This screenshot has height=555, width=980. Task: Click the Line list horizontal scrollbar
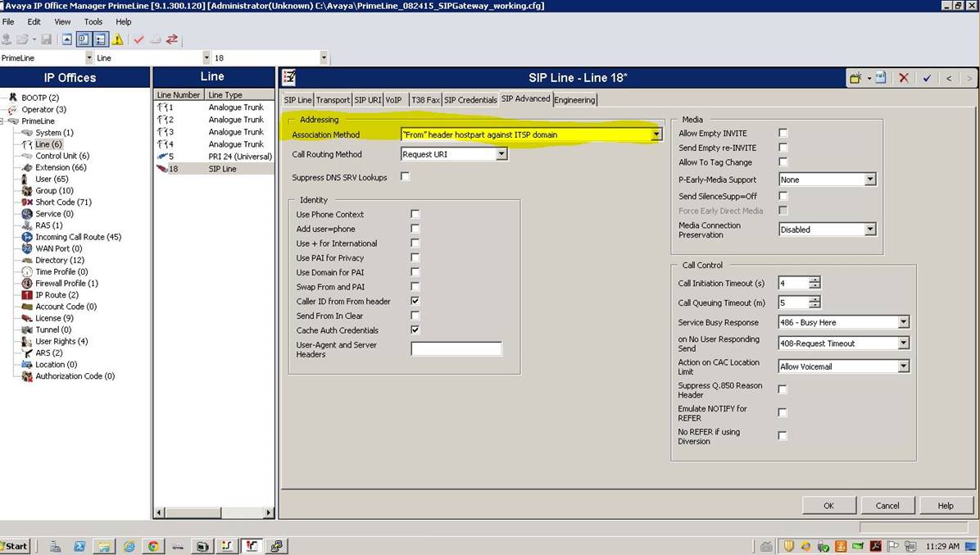214,512
